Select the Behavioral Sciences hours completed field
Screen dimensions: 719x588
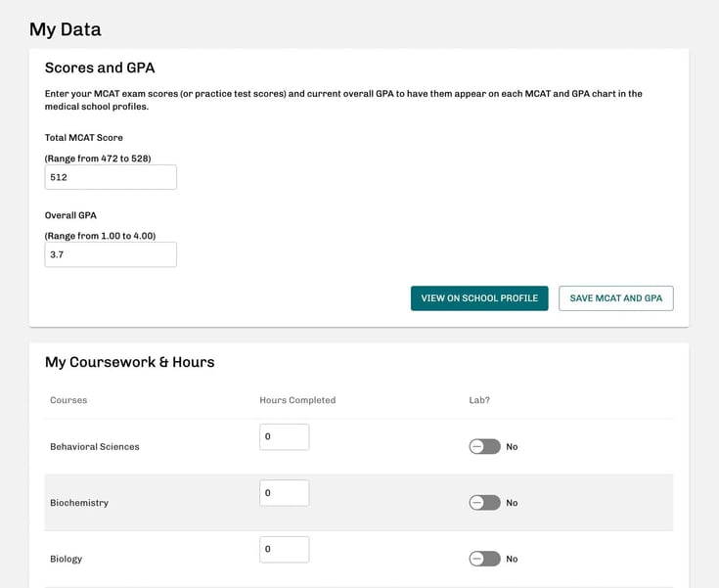point(284,437)
